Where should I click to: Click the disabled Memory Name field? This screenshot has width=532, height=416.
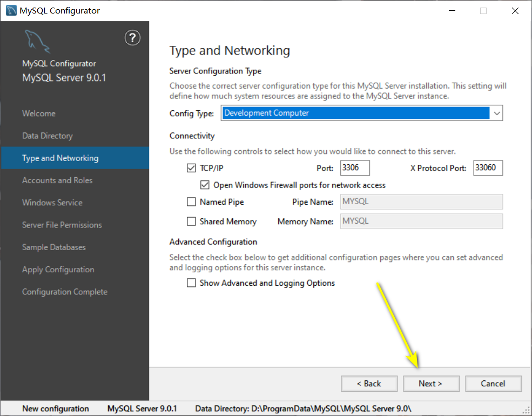tap(421, 221)
